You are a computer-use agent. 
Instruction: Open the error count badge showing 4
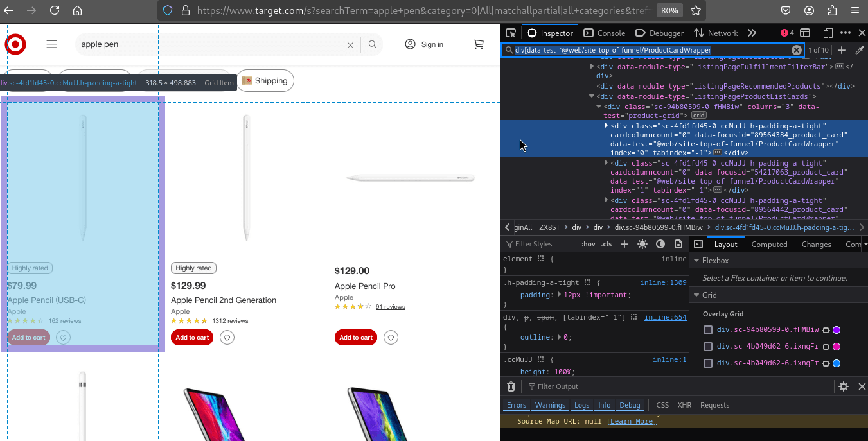pyautogui.click(x=787, y=33)
